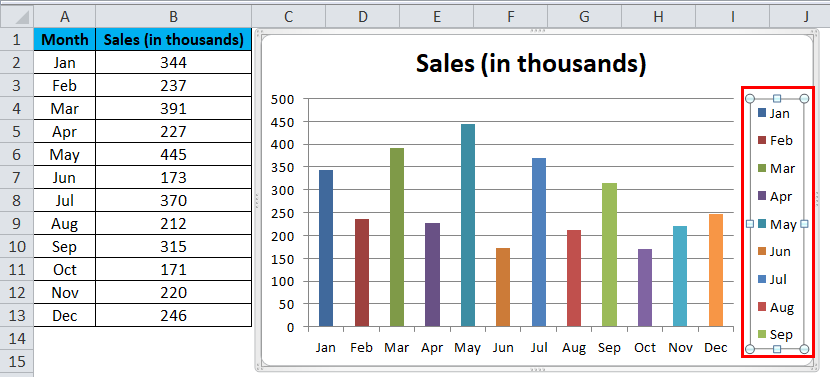Click the Jun legend color swatch

[x=762, y=252]
